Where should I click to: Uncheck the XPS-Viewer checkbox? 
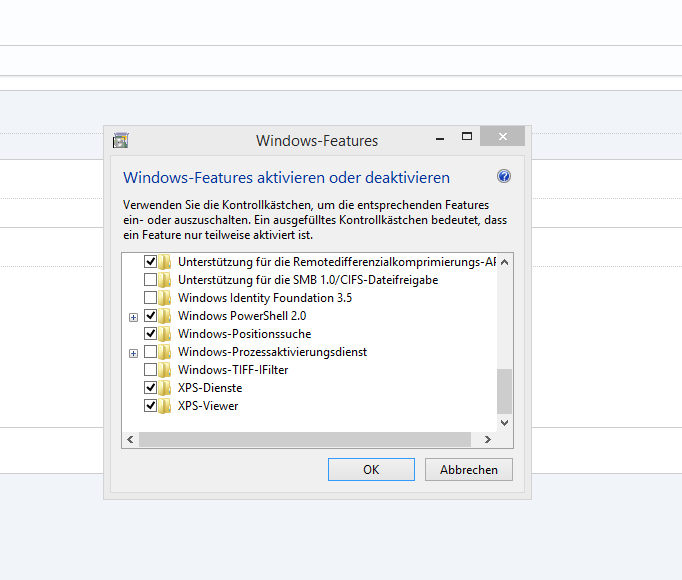point(150,406)
